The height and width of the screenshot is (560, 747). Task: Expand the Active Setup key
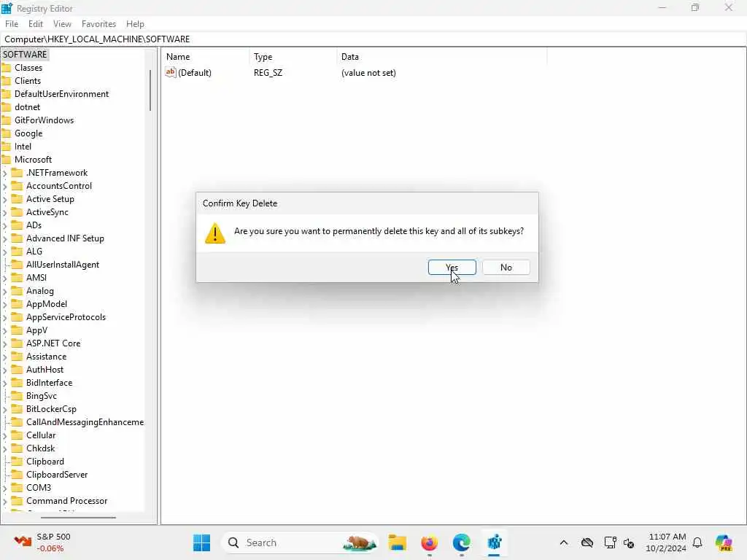(x=5, y=199)
